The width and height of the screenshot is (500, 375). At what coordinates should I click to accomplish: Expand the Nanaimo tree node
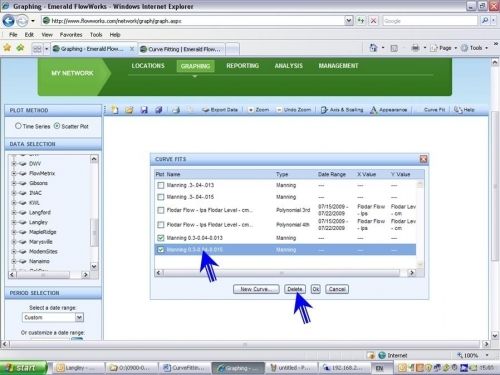pyautogui.click(x=14, y=261)
